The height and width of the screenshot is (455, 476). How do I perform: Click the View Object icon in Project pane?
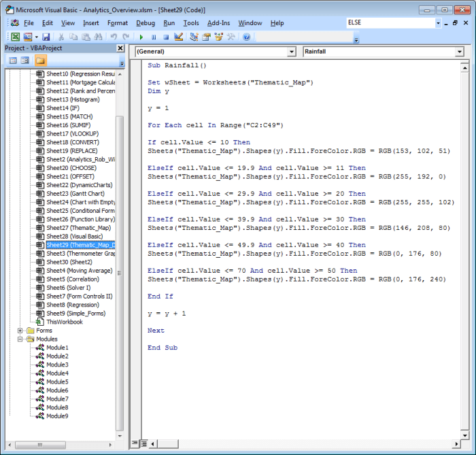pos(25,61)
